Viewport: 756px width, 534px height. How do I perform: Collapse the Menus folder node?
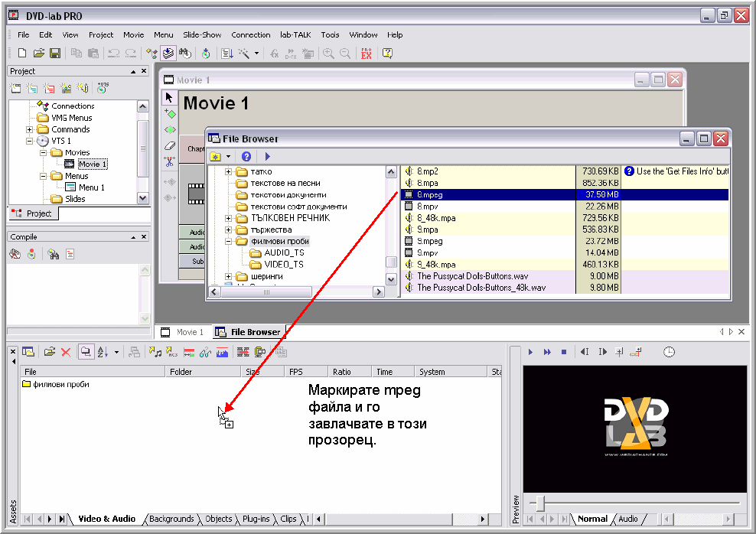click(x=43, y=176)
